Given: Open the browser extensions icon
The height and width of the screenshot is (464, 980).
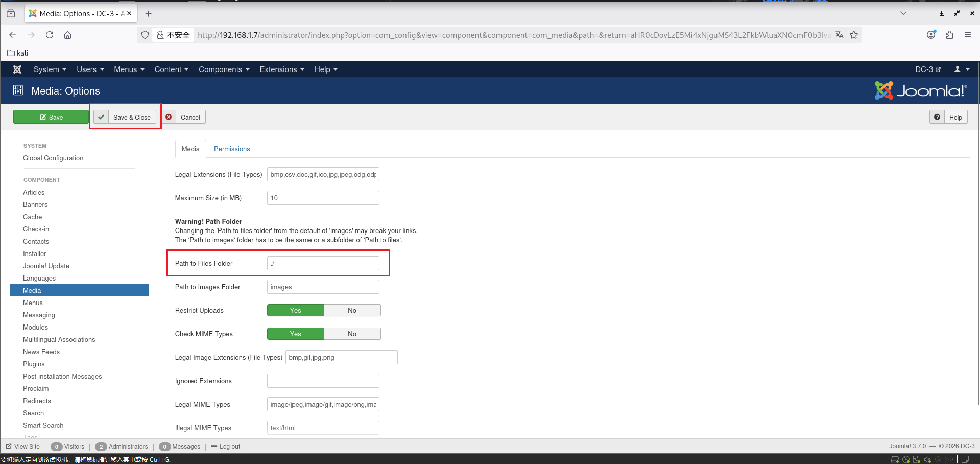Looking at the screenshot, I should coord(949,35).
